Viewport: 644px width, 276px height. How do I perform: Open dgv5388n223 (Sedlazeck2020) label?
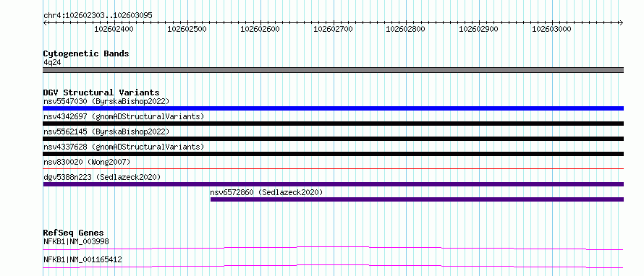click(x=102, y=177)
